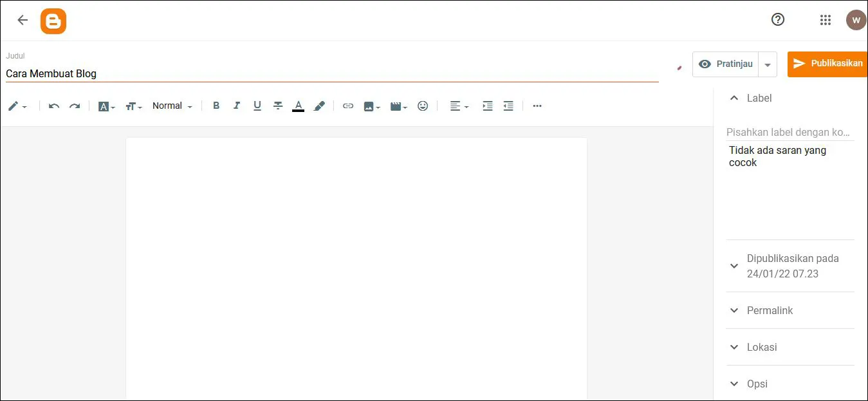Click the Insert link icon
The height and width of the screenshot is (401, 868).
347,106
